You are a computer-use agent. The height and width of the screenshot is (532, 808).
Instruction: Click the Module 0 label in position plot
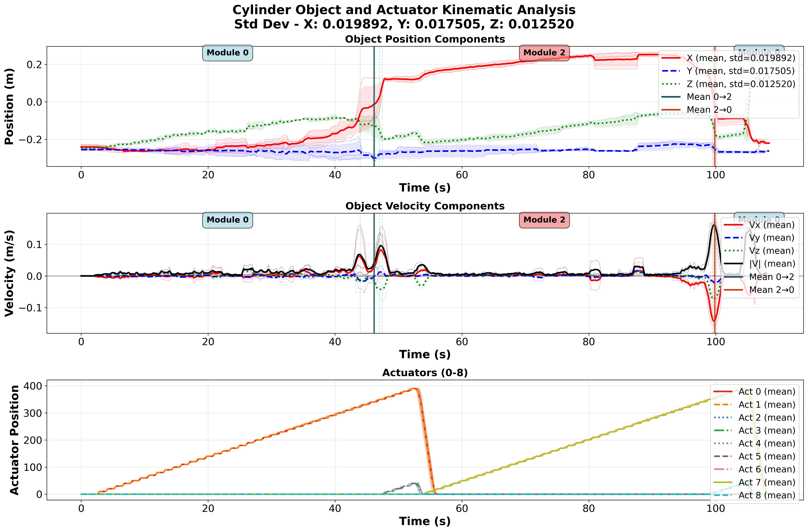click(227, 53)
